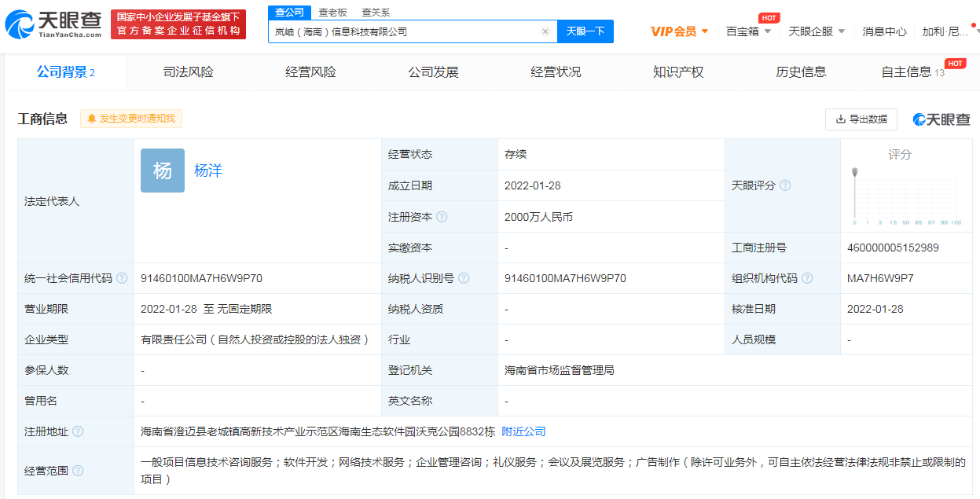The height and width of the screenshot is (499, 980).
Task: Click the help icon next to 注册地址
Action: (x=78, y=431)
